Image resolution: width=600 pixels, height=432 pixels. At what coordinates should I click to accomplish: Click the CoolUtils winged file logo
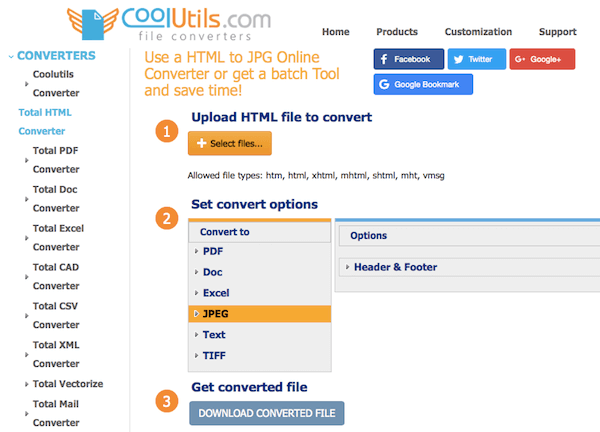point(93,24)
